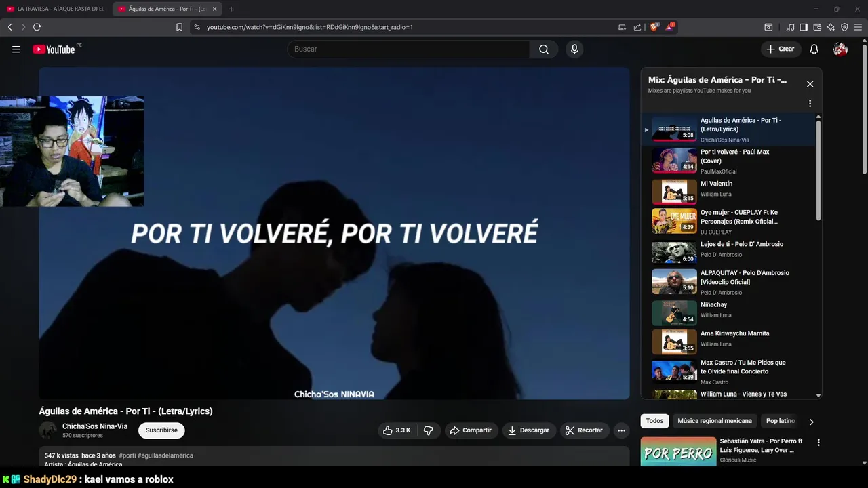
Task: Click the Compartir share button
Action: (x=471, y=430)
